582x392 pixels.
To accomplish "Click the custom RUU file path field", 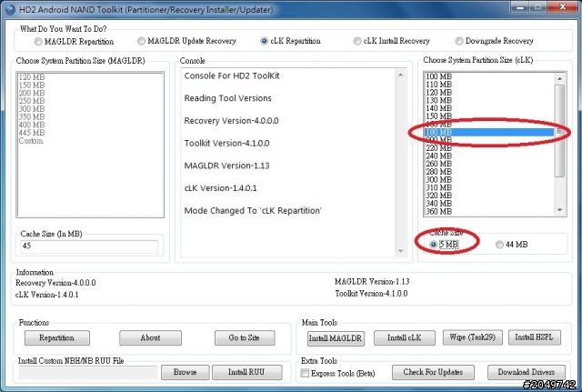I will pos(88,372).
